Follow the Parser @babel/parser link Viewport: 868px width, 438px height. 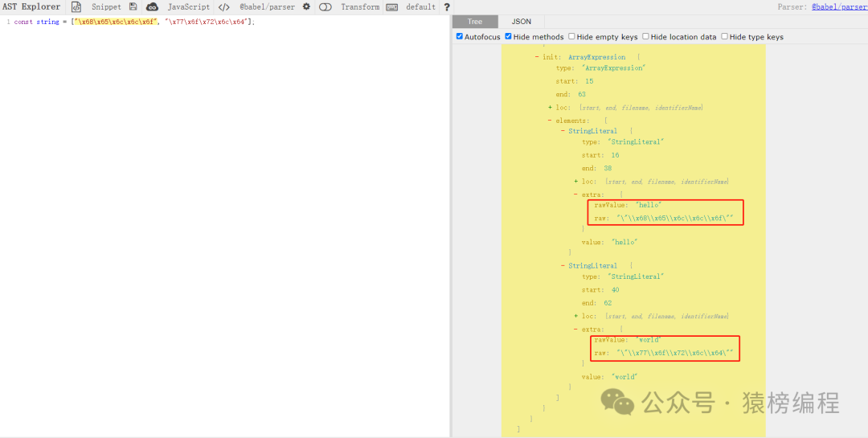click(x=839, y=7)
